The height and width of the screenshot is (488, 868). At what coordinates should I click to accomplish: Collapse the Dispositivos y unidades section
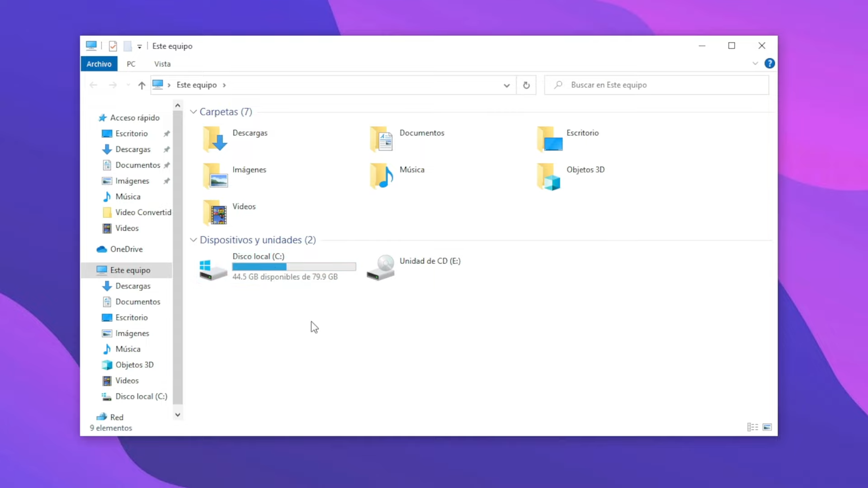(x=193, y=239)
